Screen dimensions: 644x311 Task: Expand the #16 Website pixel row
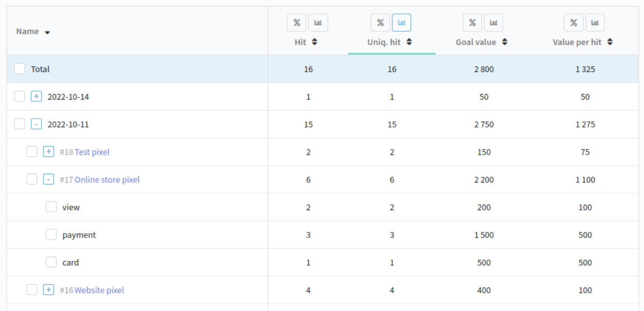coord(48,290)
